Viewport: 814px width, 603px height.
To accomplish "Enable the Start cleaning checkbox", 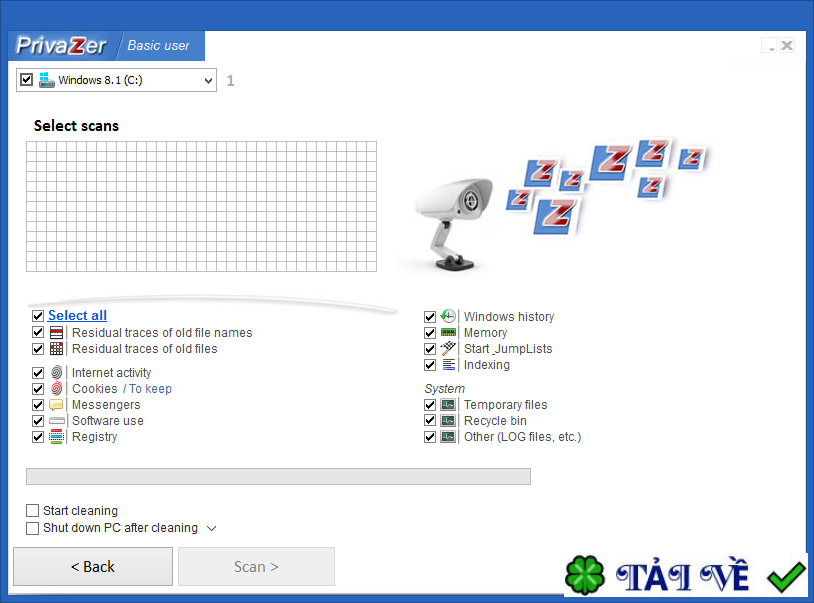I will tap(33, 511).
